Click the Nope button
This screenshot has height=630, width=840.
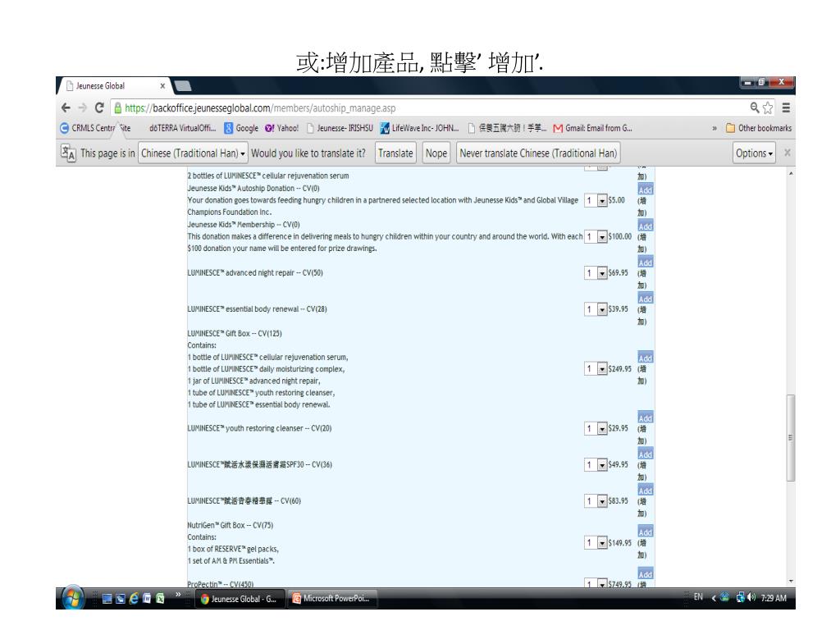point(436,153)
